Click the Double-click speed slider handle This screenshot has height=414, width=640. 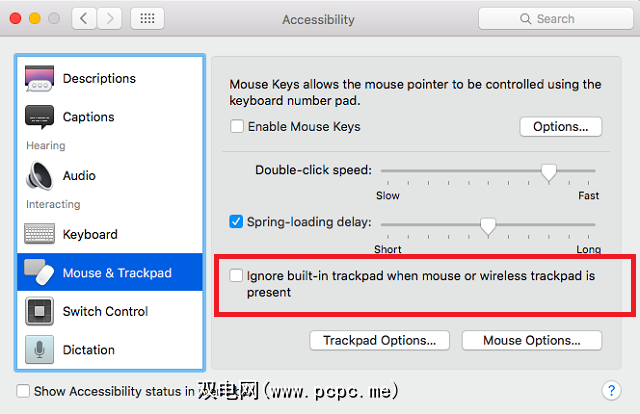pyautogui.click(x=548, y=172)
